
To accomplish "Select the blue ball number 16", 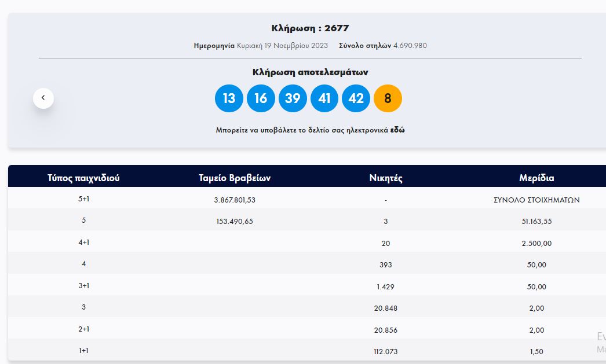I will coord(261,98).
